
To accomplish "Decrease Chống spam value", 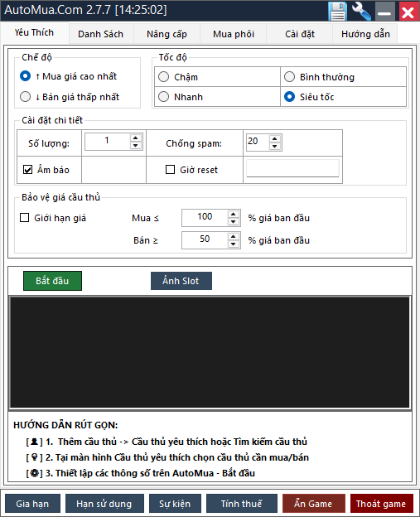I will tap(275, 147).
